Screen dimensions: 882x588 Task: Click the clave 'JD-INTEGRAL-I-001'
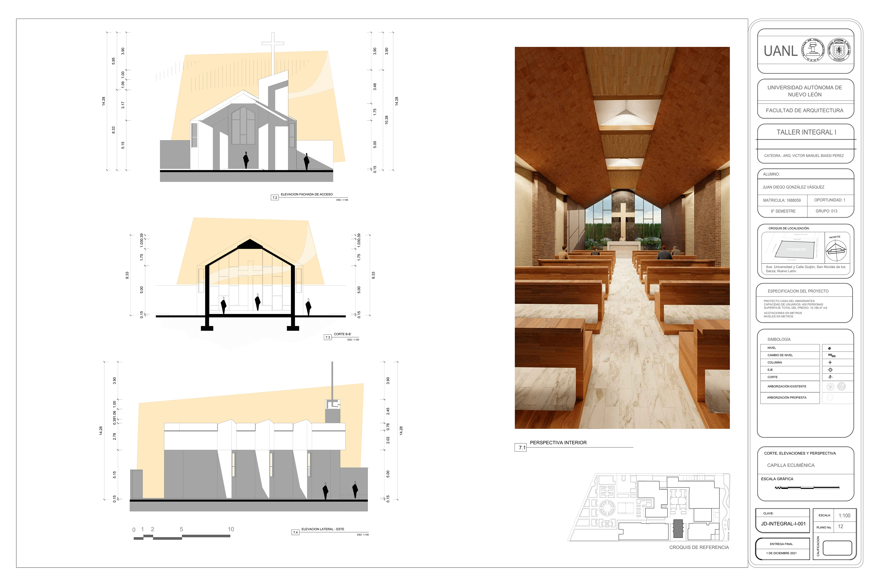pos(783,524)
